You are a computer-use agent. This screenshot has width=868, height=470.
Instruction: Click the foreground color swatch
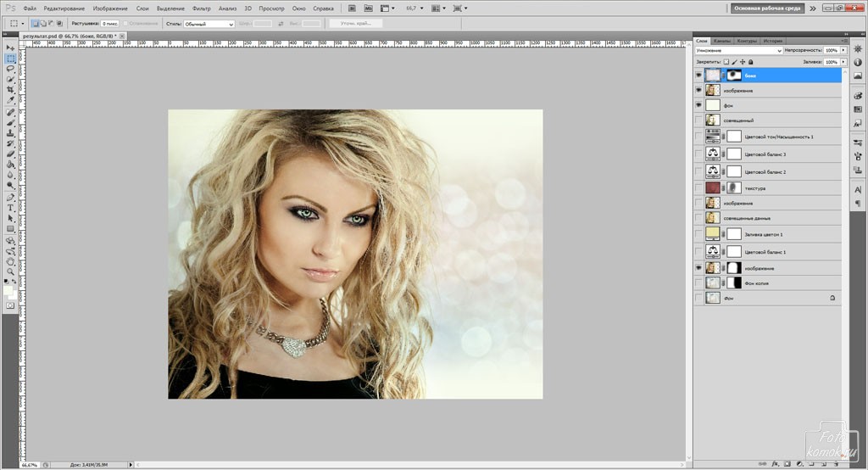tap(8, 289)
